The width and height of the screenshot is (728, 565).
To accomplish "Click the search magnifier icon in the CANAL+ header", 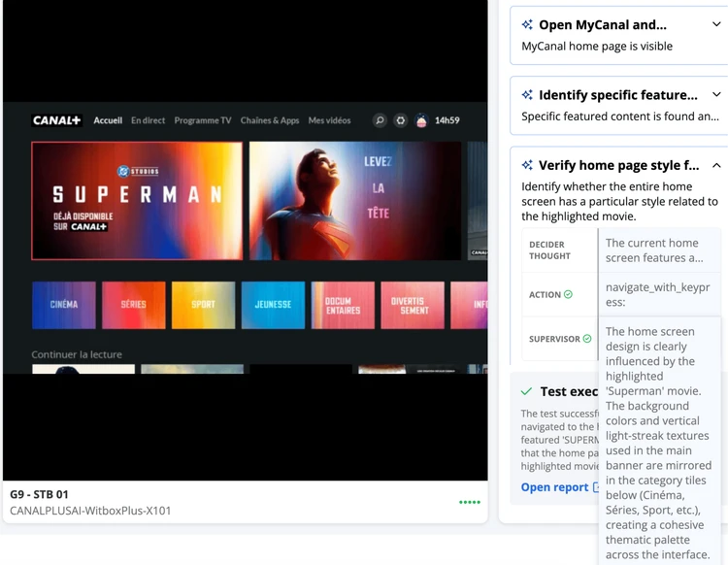I will click(380, 120).
